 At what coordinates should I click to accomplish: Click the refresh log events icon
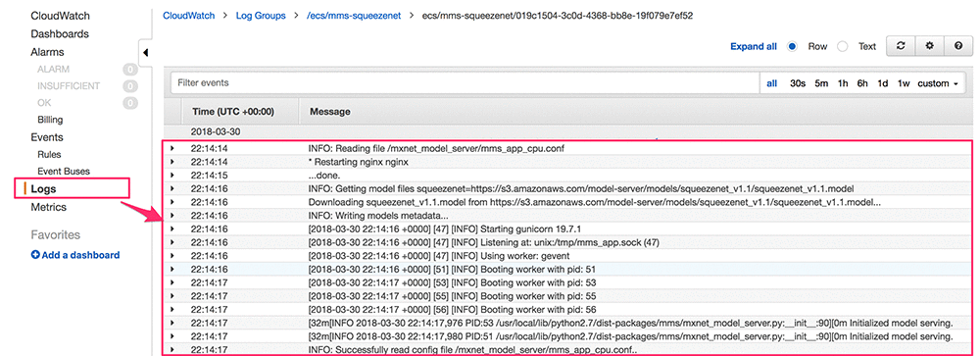click(x=901, y=46)
